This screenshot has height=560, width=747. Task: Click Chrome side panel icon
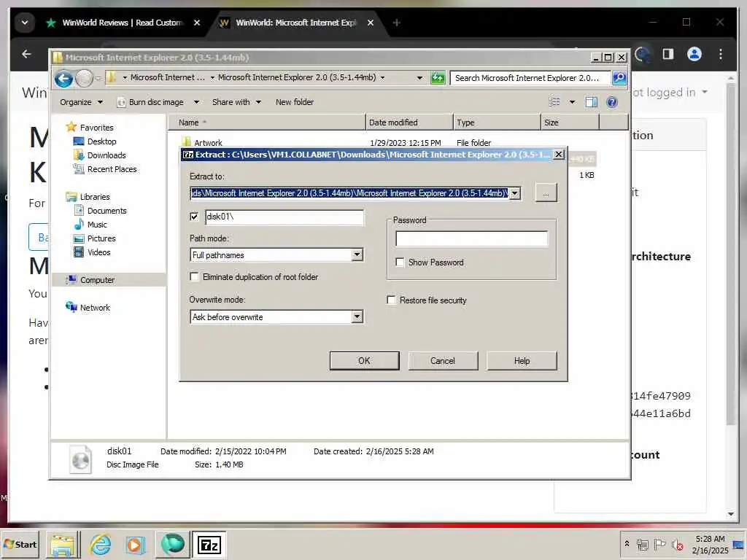pos(668,54)
